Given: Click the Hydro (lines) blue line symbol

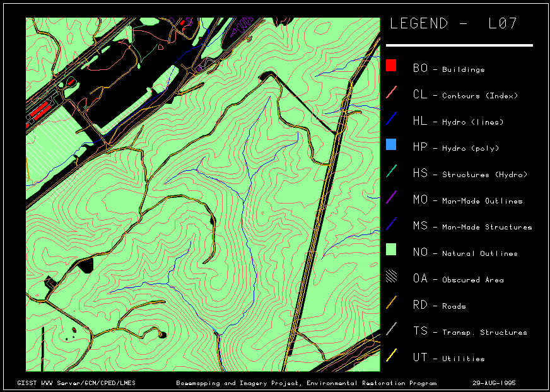Looking at the screenshot, I should pyautogui.click(x=391, y=118).
